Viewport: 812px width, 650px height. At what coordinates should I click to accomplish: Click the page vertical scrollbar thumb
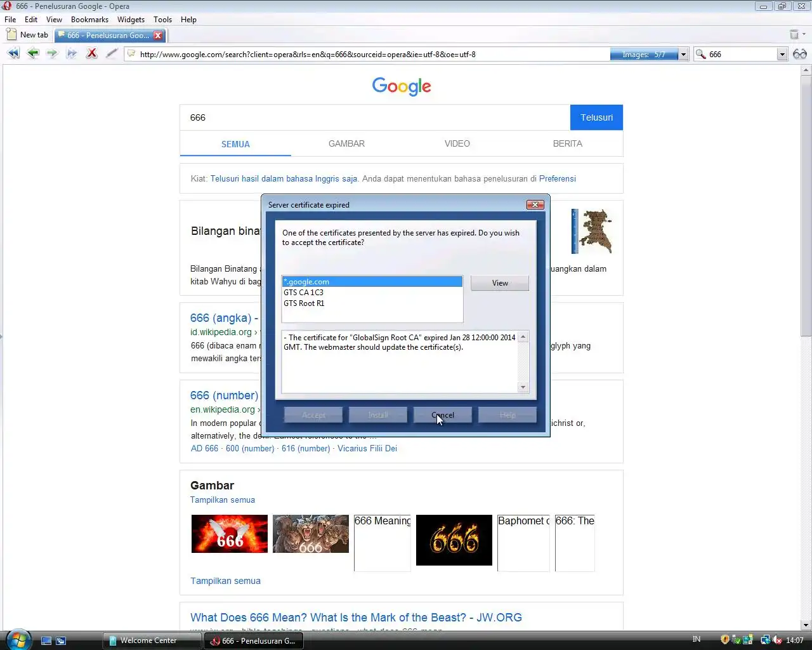[806, 206]
